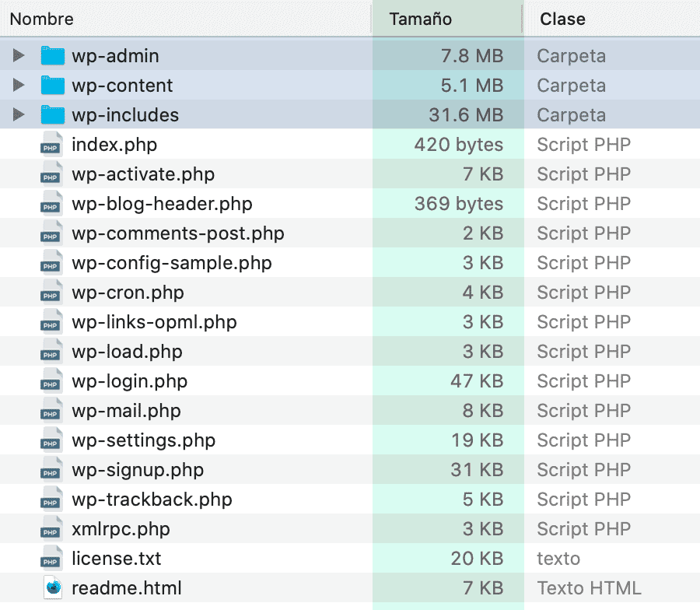Click the PHP icon of wp-comments-post.php
Viewport: 700px width, 610px height.
(x=51, y=233)
